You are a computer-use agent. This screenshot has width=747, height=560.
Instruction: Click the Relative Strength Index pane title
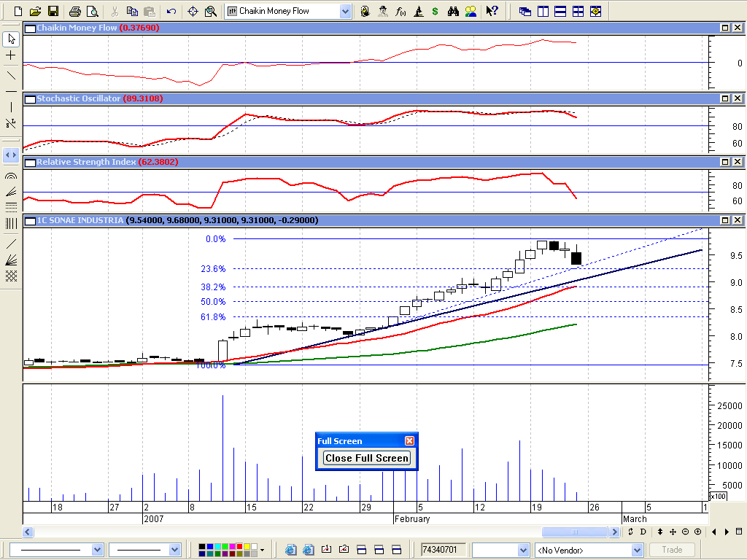point(86,162)
